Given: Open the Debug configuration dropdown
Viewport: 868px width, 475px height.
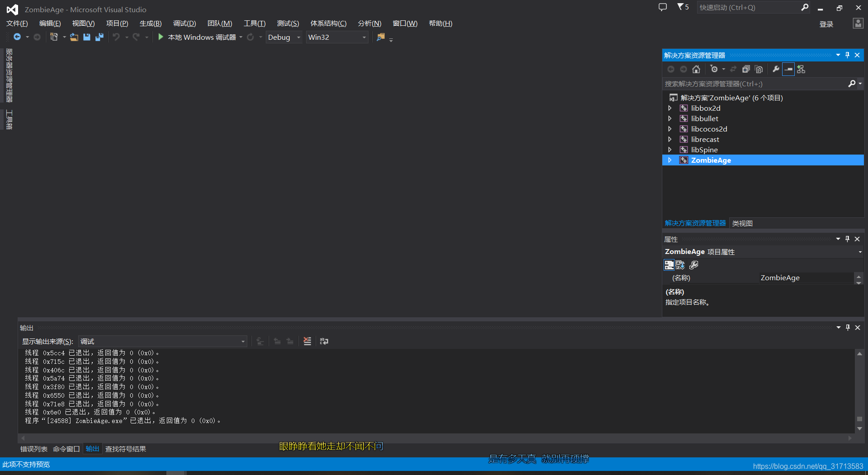Looking at the screenshot, I should click(x=298, y=37).
